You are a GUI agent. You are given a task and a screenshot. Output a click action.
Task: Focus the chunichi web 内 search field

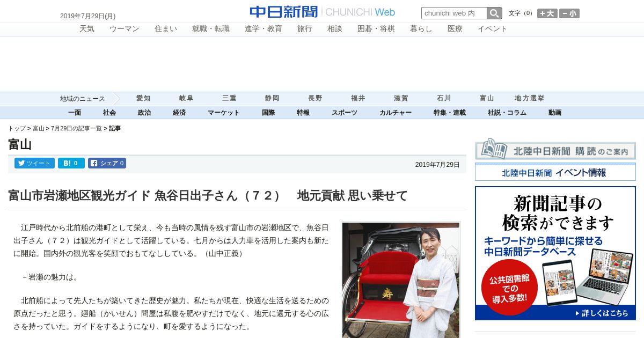point(454,13)
